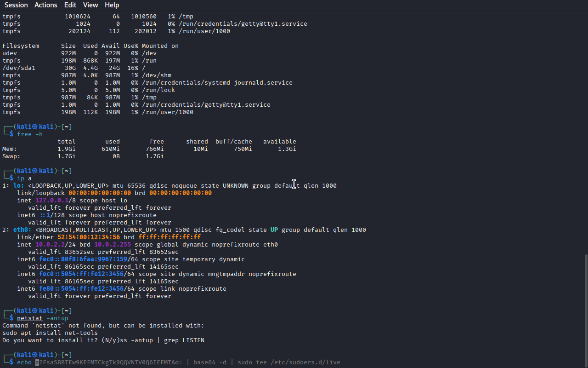Click the green UP state text
Image resolution: width=588 pixels, height=368 pixels.
274,230
